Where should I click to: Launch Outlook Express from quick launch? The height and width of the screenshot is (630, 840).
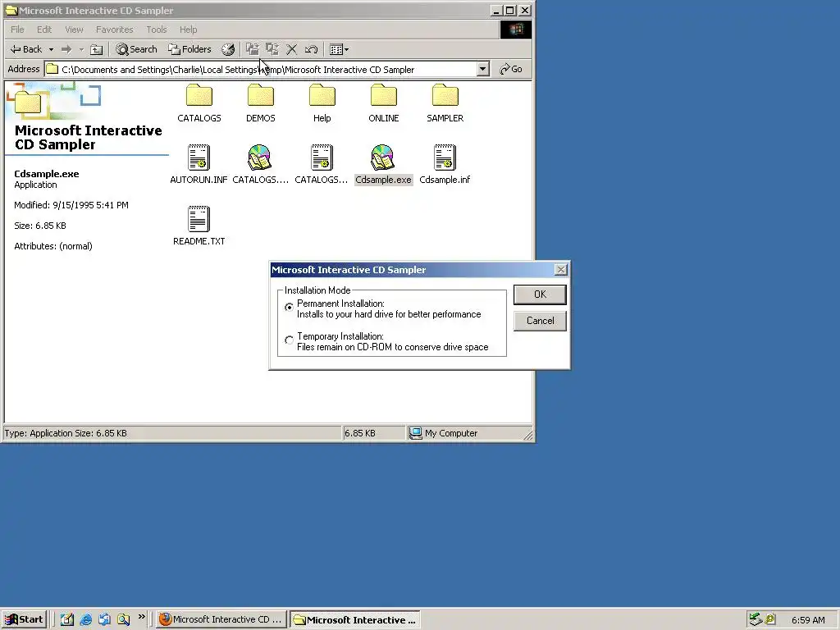pyautogui.click(x=104, y=619)
